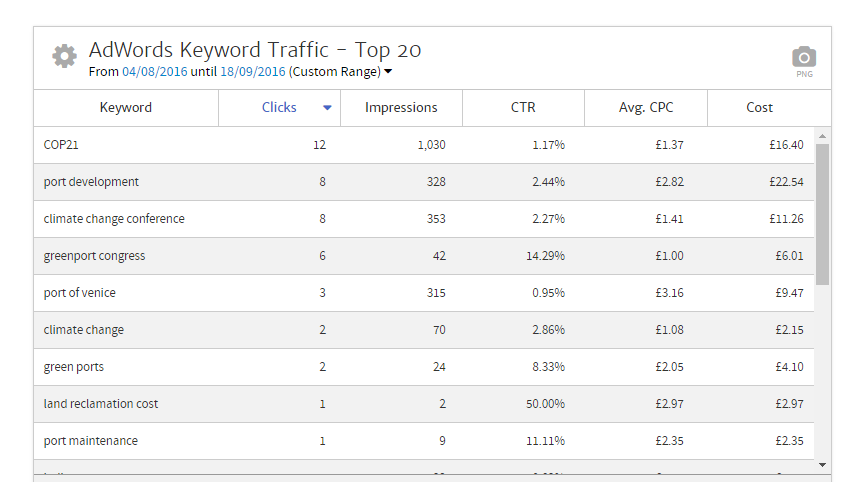Sort by the CTR column header
Screen dimensions: 858x482
coord(523,108)
